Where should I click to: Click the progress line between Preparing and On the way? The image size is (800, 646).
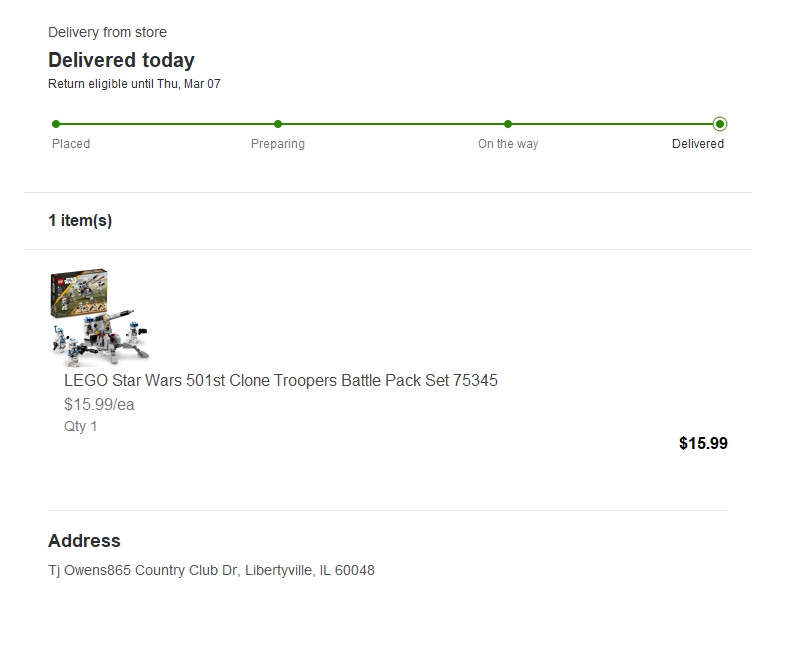tap(393, 124)
